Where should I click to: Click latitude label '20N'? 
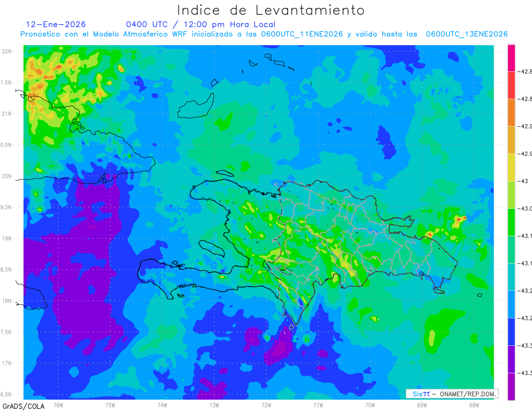7,176
